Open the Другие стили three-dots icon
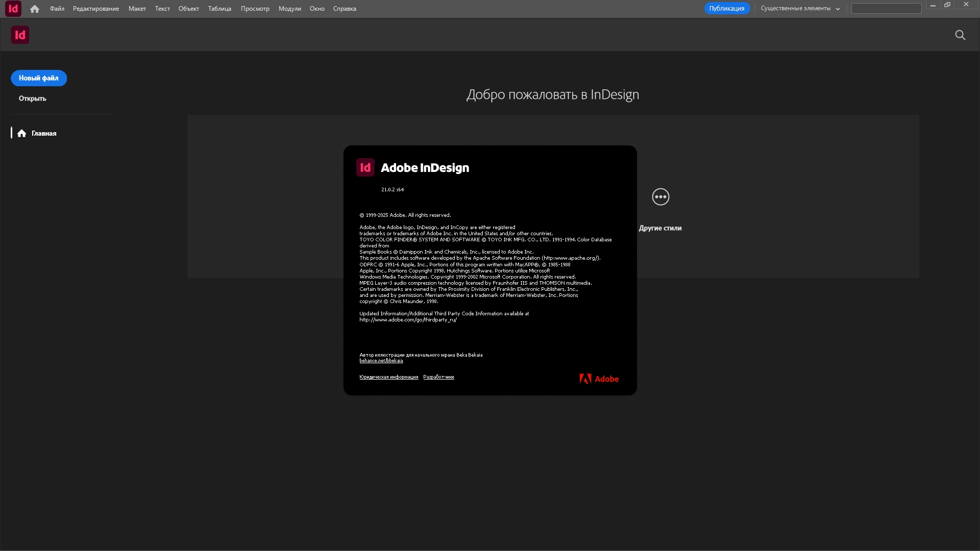The width and height of the screenshot is (980, 551). (660, 197)
